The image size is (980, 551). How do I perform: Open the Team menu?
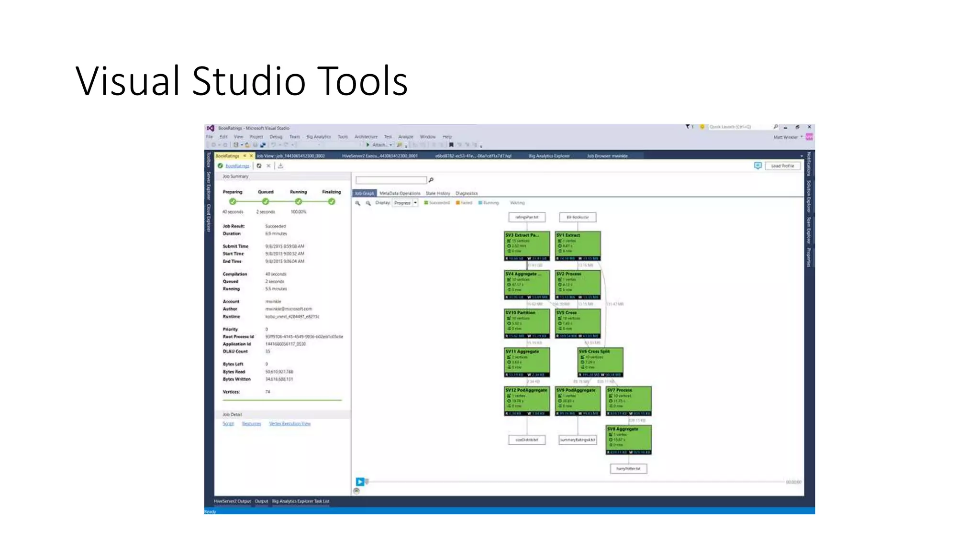click(294, 137)
